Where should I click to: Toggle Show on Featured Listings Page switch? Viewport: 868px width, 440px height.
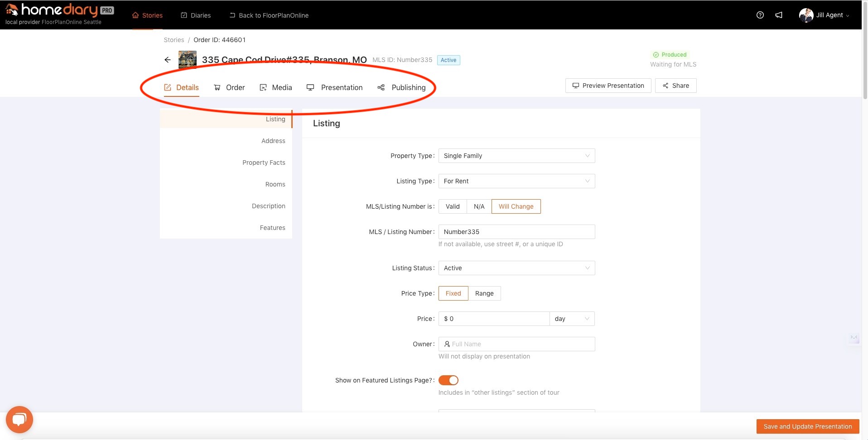pyautogui.click(x=448, y=380)
